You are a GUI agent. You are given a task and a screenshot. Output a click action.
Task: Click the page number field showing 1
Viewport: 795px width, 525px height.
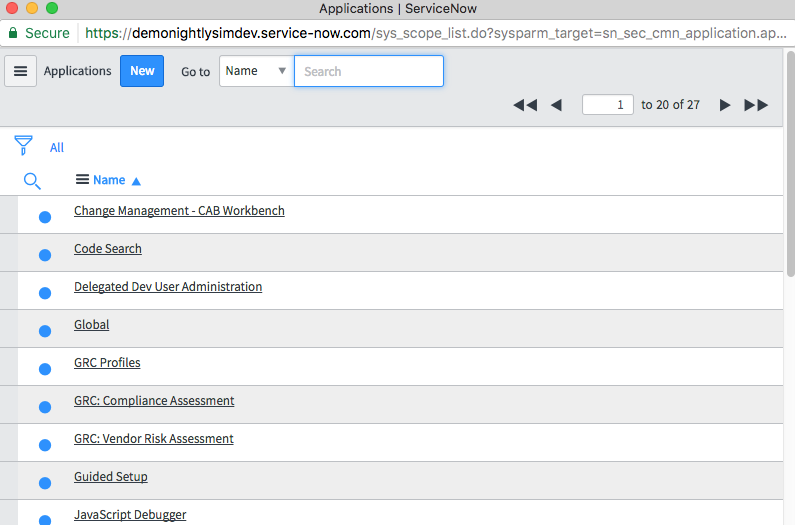point(607,105)
